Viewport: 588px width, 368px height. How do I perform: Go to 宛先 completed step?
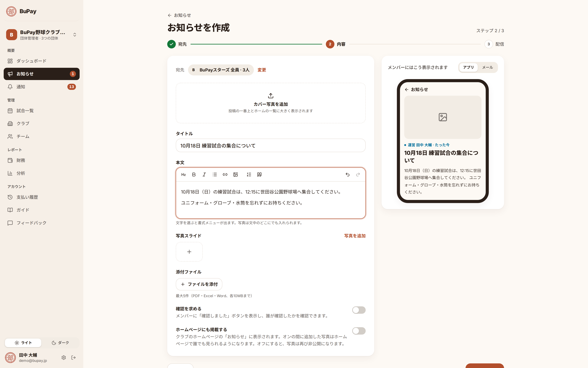[177, 44]
